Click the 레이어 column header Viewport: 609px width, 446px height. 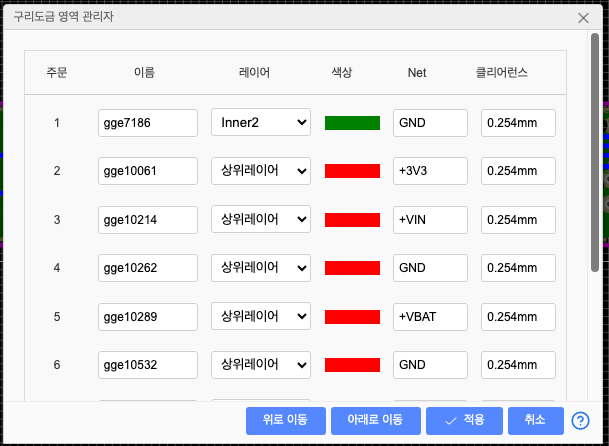(254, 72)
